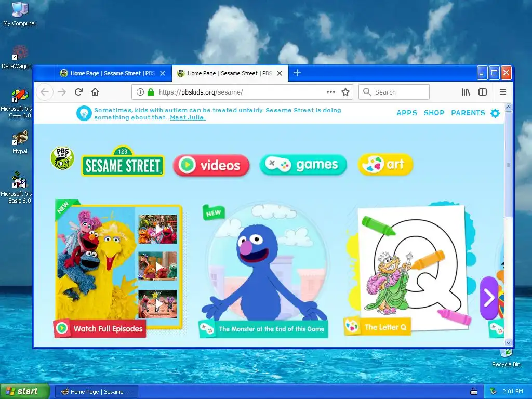This screenshot has height=399, width=532.
Task: Open a new tab with the plus button
Action: pos(297,73)
